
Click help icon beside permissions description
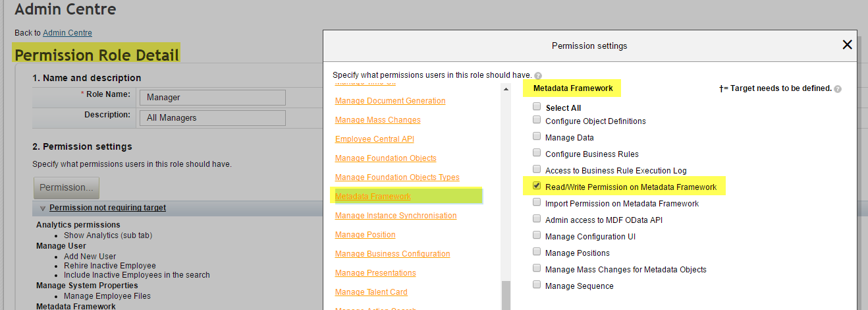point(538,76)
